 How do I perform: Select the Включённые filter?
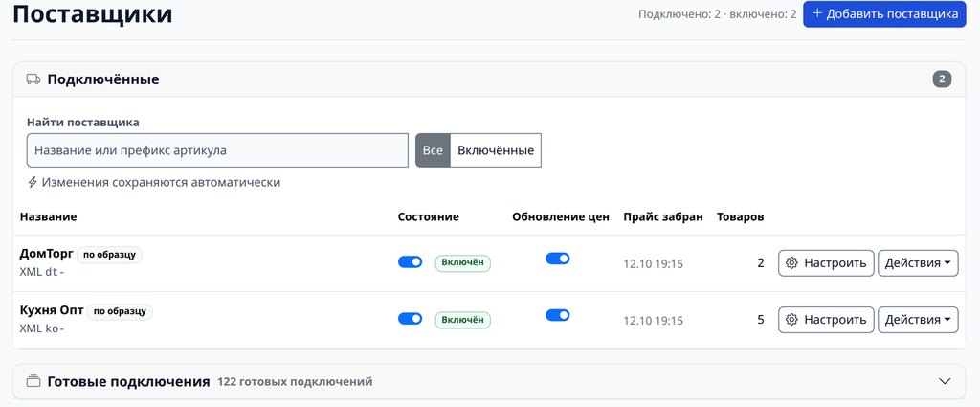[496, 150]
